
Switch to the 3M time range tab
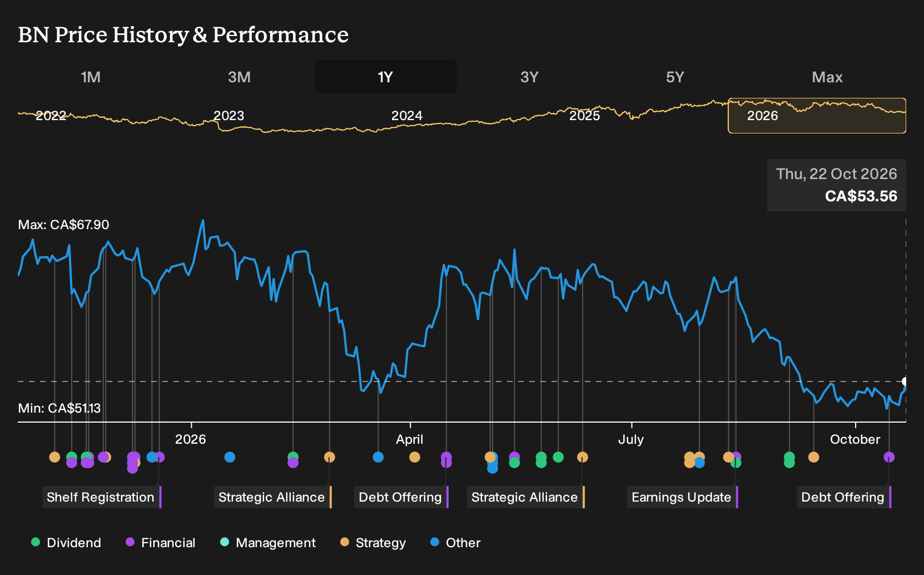coord(239,77)
